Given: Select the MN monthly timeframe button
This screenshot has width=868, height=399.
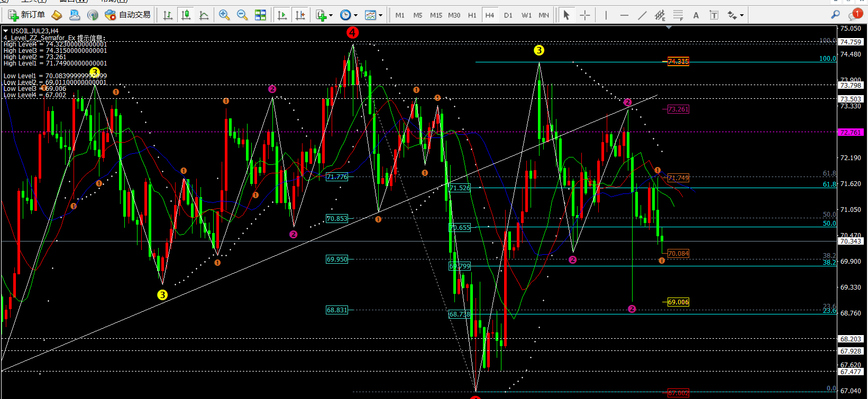Looking at the screenshot, I should (544, 15).
